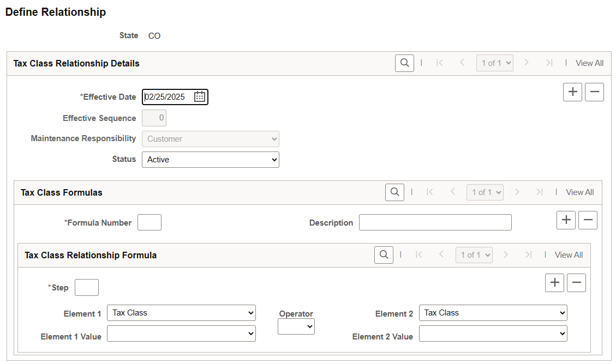Open the Status dropdown showing Active

point(211,160)
